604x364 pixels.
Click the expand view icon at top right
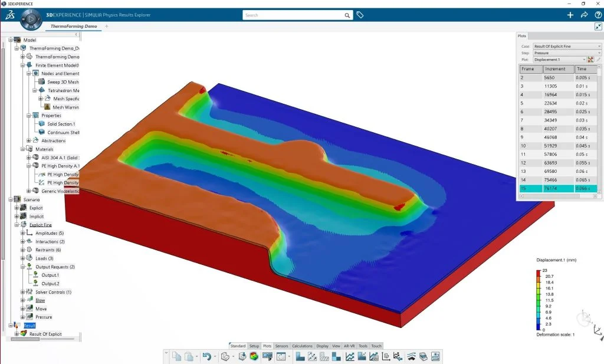coord(598,27)
